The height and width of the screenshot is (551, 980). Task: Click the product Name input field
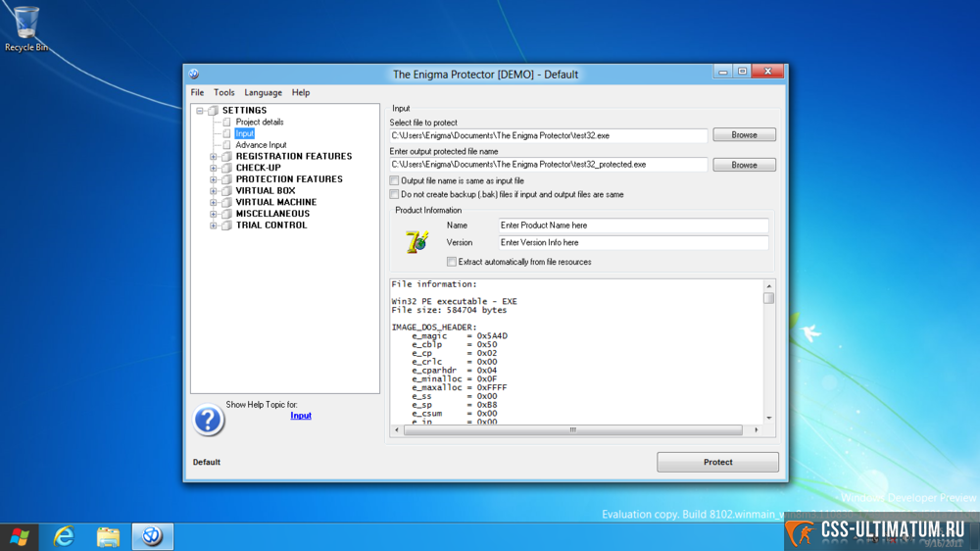click(x=633, y=225)
